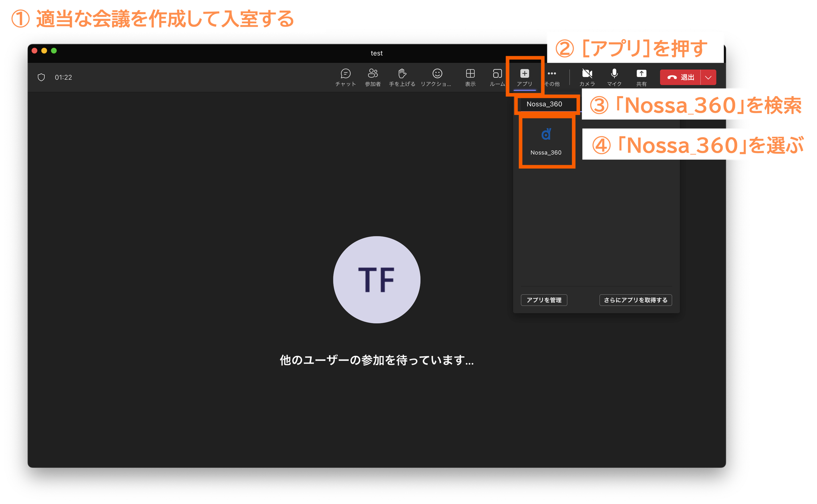Open the ルーム breakout rooms

pos(497,77)
